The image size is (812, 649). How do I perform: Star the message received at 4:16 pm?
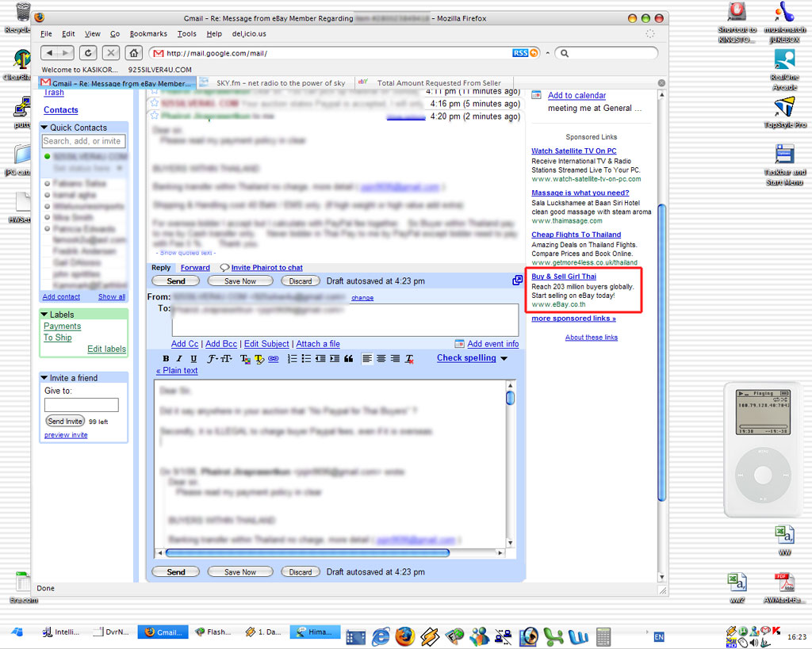154,102
